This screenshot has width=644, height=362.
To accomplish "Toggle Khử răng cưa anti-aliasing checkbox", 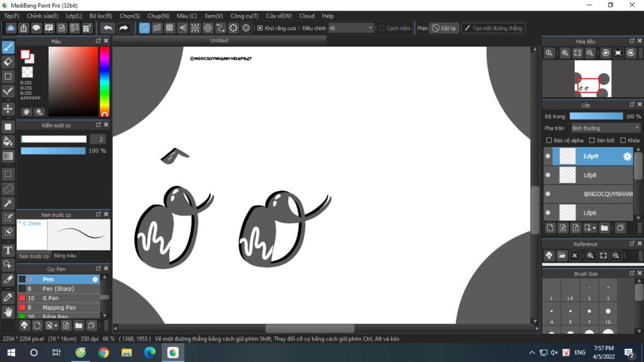I will tap(260, 28).
